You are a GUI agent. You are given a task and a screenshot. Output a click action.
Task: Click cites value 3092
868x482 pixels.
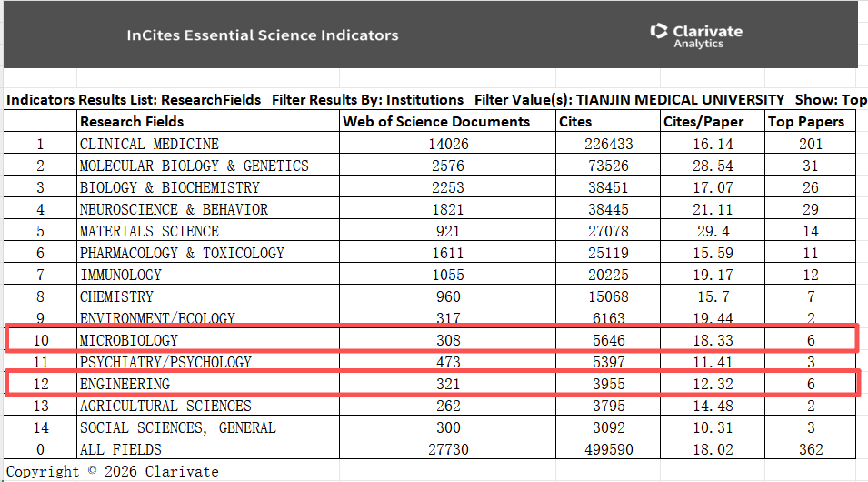tap(608, 427)
